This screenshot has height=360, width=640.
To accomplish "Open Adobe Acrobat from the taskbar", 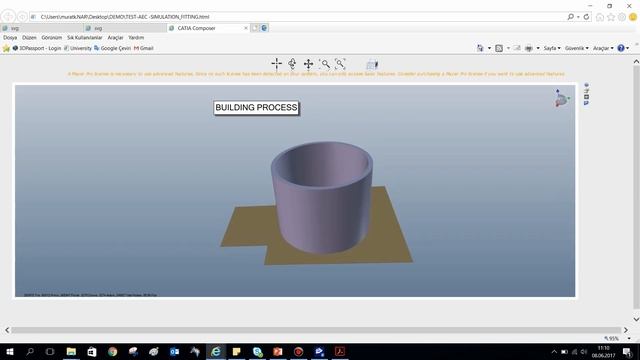I will click(x=340, y=351).
